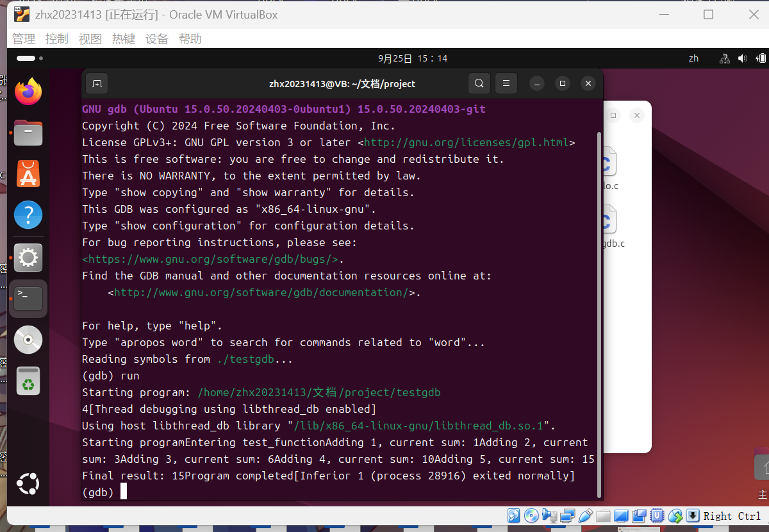Click the display status icon
Viewport: 769px width, 532px height.
[x=621, y=516]
